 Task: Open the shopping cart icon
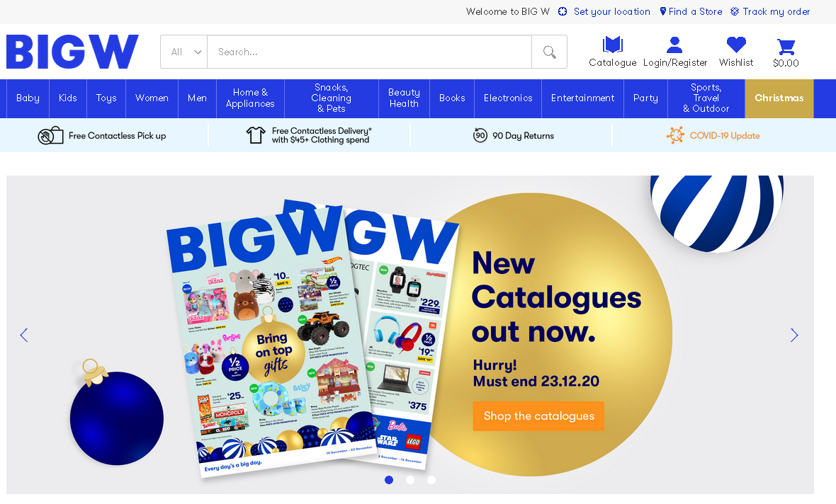[786, 47]
